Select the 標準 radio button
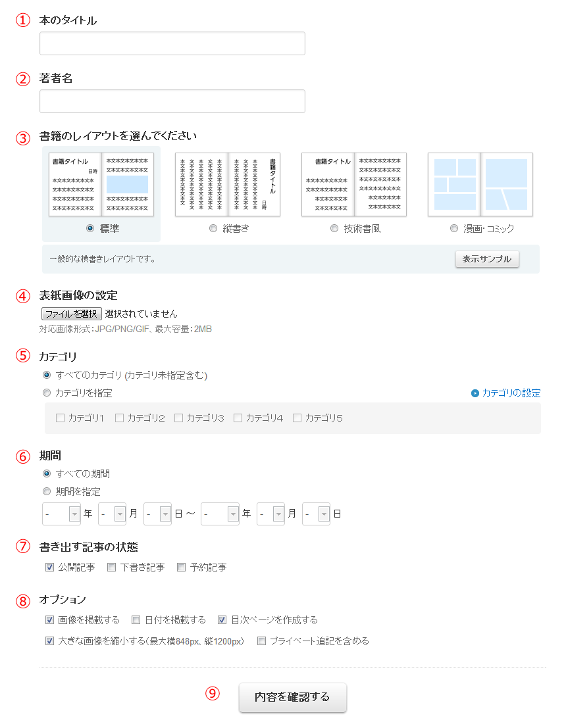The image size is (566, 728). point(90,228)
